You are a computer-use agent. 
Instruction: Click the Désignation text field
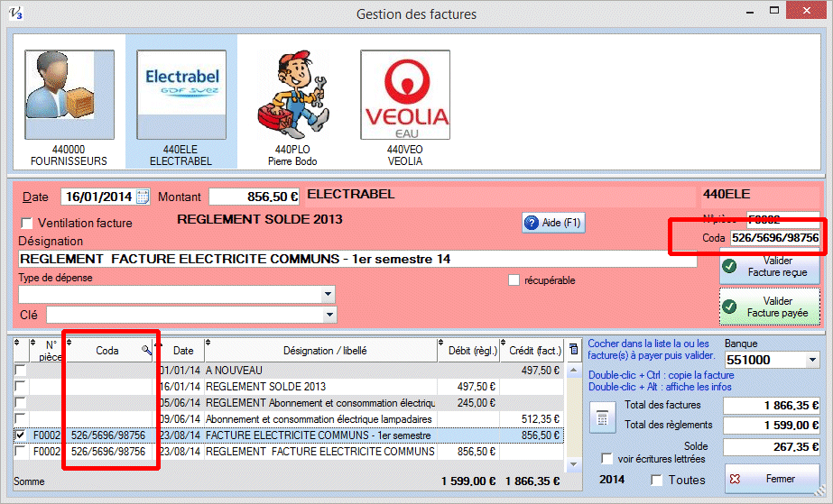[357, 259]
